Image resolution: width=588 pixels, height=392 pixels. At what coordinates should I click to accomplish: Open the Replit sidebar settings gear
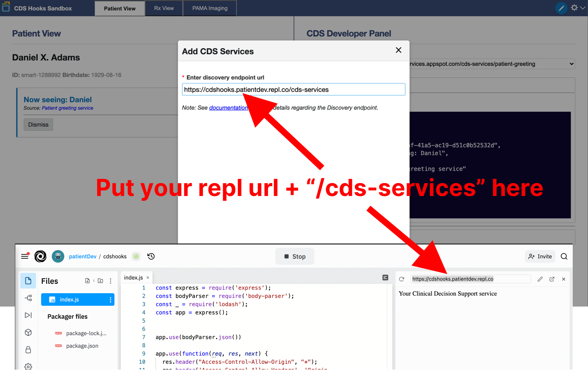(x=28, y=366)
